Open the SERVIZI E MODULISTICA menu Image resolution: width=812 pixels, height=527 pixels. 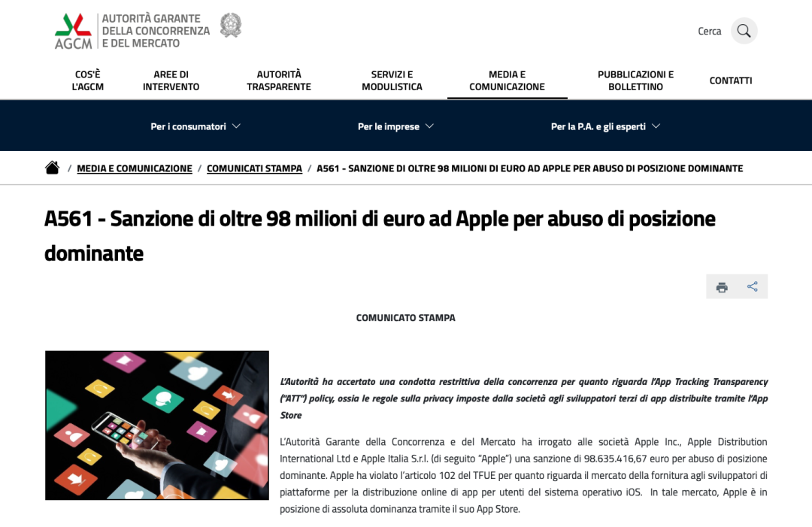coord(392,80)
